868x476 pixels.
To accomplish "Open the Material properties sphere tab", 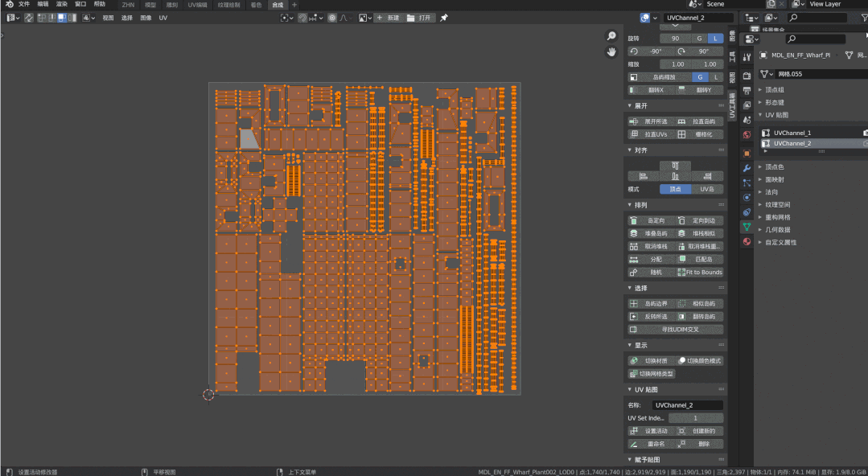I will coord(747,242).
